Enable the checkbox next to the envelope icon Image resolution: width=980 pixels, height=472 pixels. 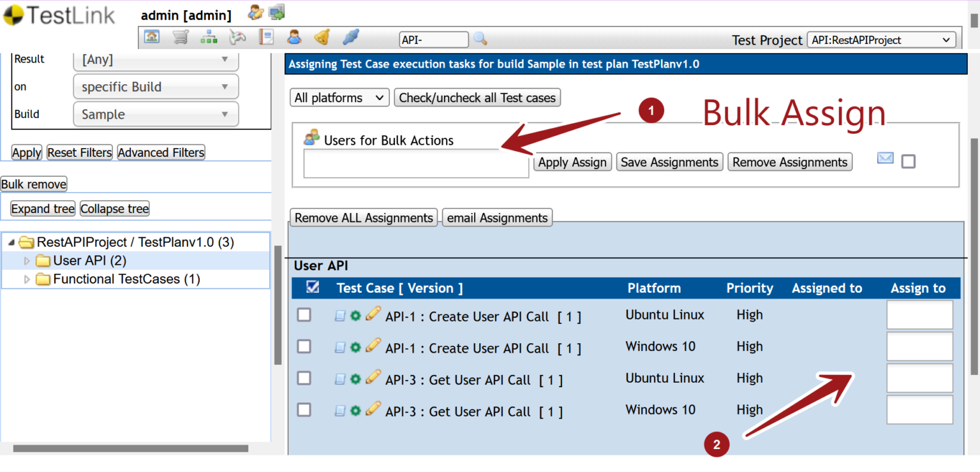tap(909, 161)
